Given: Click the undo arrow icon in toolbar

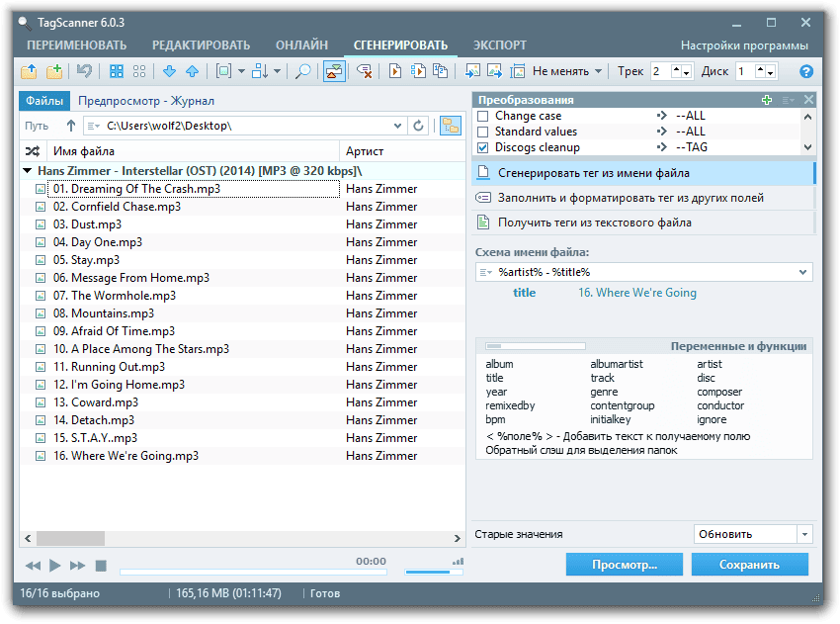Looking at the screenshot, I should coord(84,71).
